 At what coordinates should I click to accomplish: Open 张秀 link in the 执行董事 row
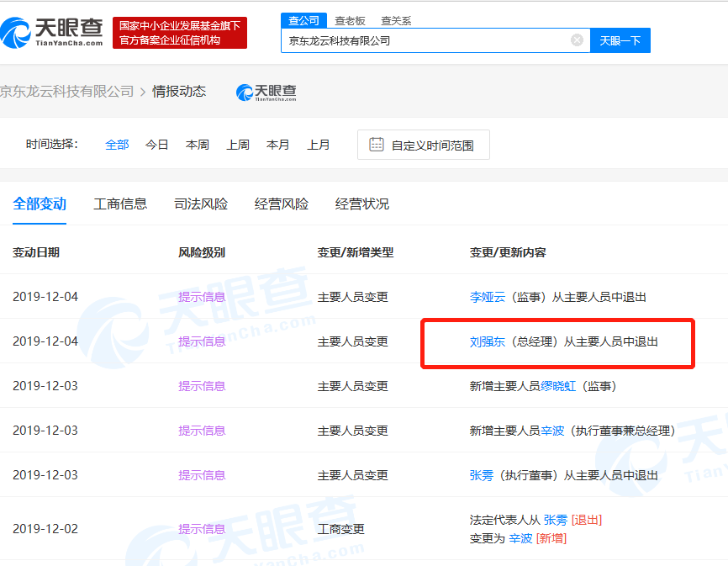pos(482,475)
